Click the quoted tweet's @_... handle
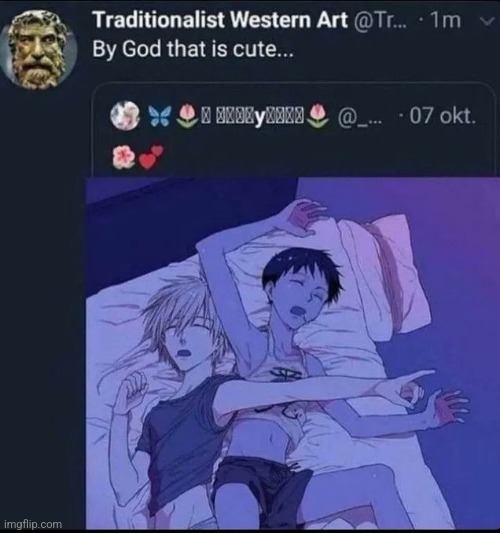The height and width of the screenshot is (533, 500). (x=360, y=117)
